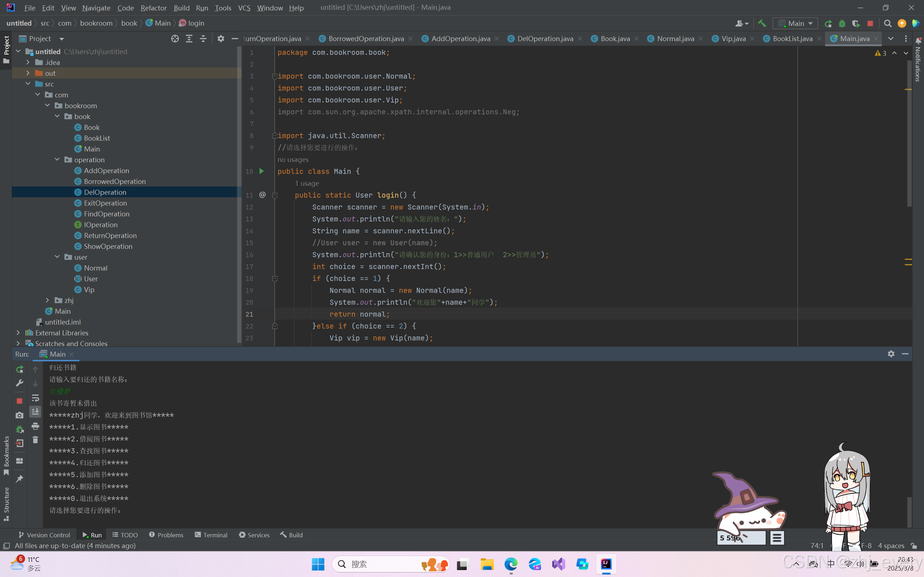The image size is (924, 577).
Task: Click the editor vertical scrollbar
Action: tap(909, 133)
